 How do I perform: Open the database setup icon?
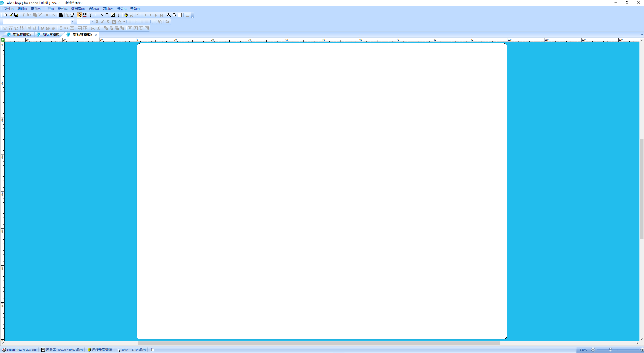coord(126,15)
